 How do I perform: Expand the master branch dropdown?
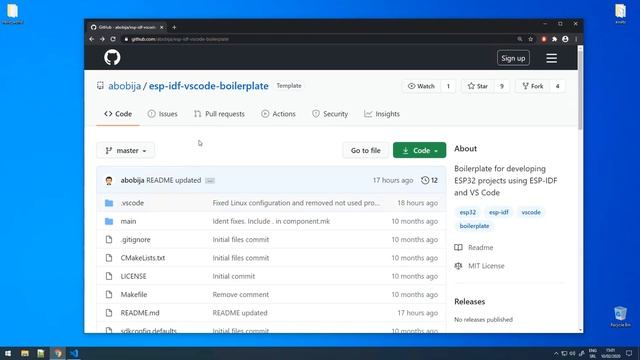(x=126, y=151)
